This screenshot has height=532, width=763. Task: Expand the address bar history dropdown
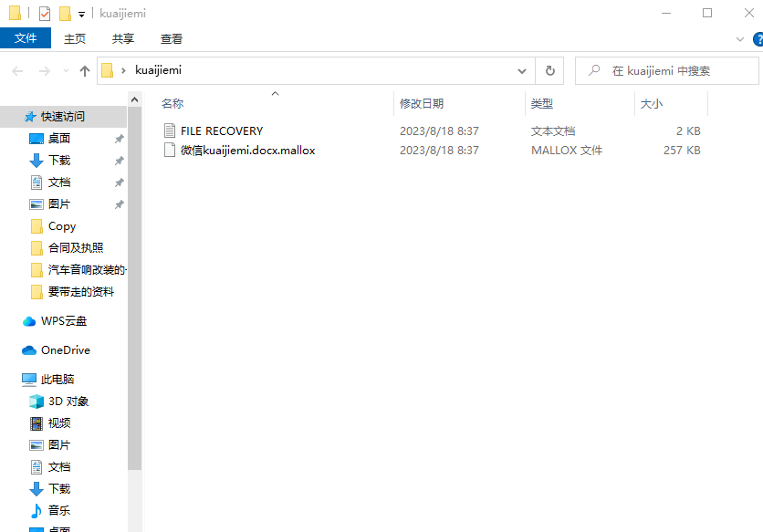522,70
